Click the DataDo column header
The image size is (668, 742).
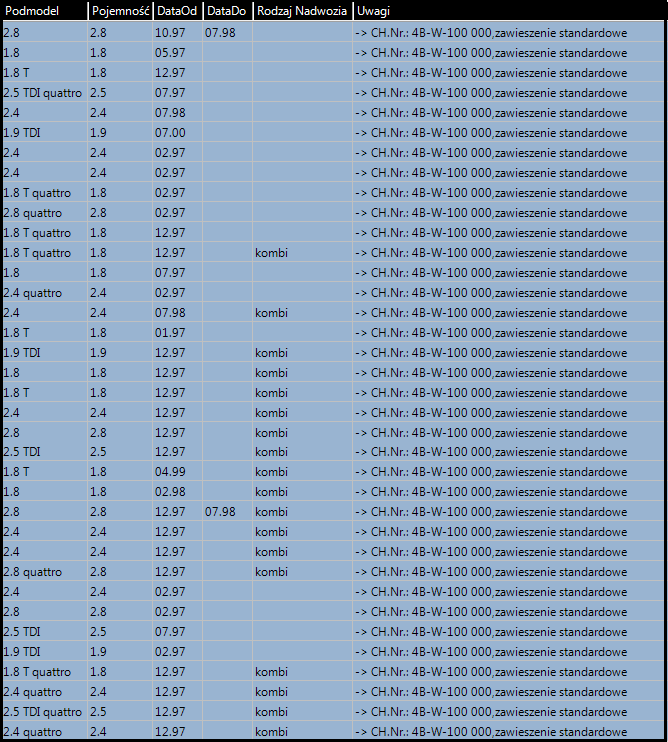(225, 12)
